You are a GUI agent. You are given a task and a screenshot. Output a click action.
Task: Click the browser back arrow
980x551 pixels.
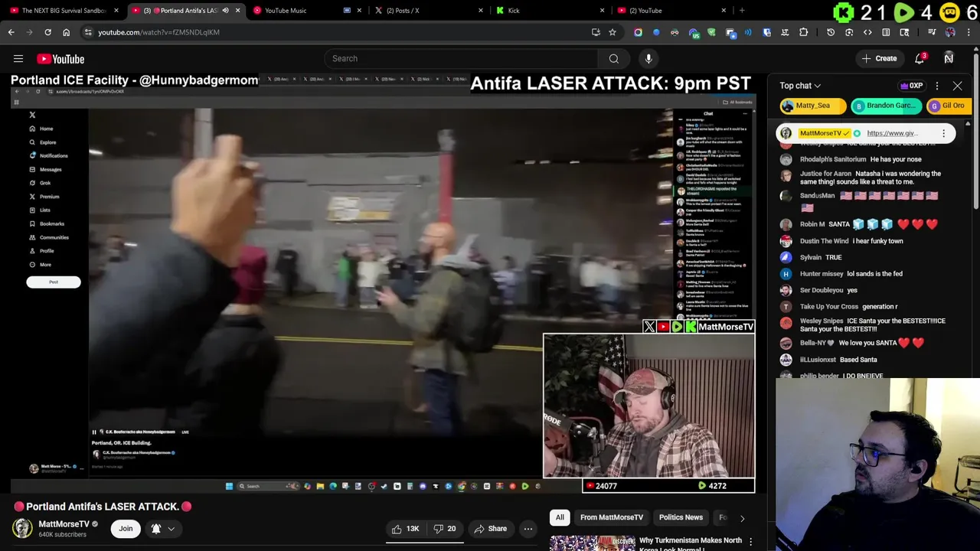pyautogui.click(x=11, y=32)
